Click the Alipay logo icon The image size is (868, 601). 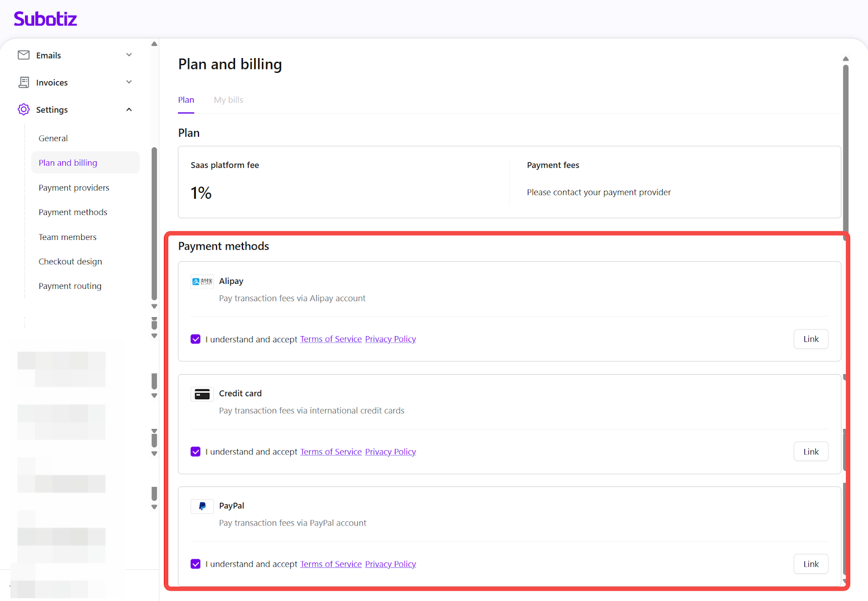coord(202,281)
